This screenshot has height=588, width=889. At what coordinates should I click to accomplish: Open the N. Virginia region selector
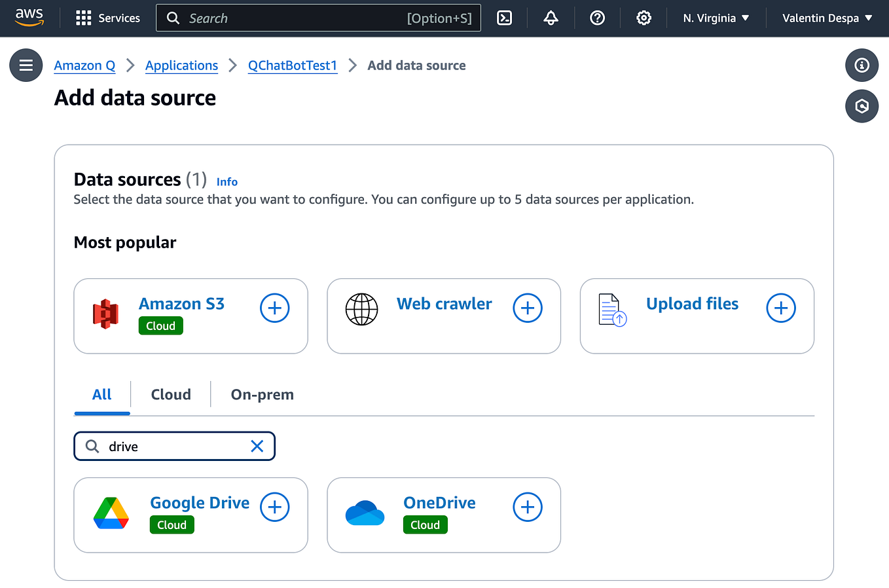(x=715, y=18)
